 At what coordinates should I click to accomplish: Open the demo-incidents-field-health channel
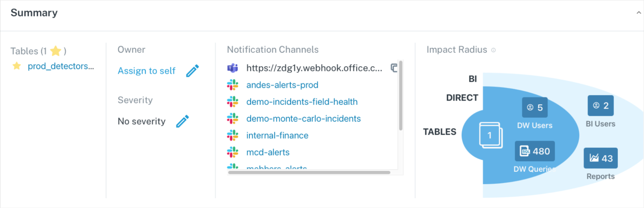point(302,102)
